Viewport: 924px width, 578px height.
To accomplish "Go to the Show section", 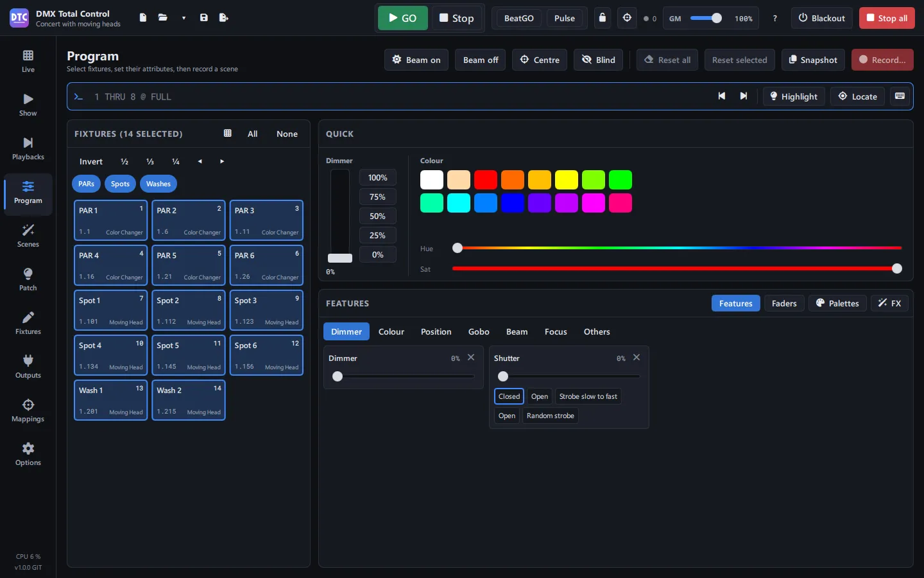I will click(28, 105).
